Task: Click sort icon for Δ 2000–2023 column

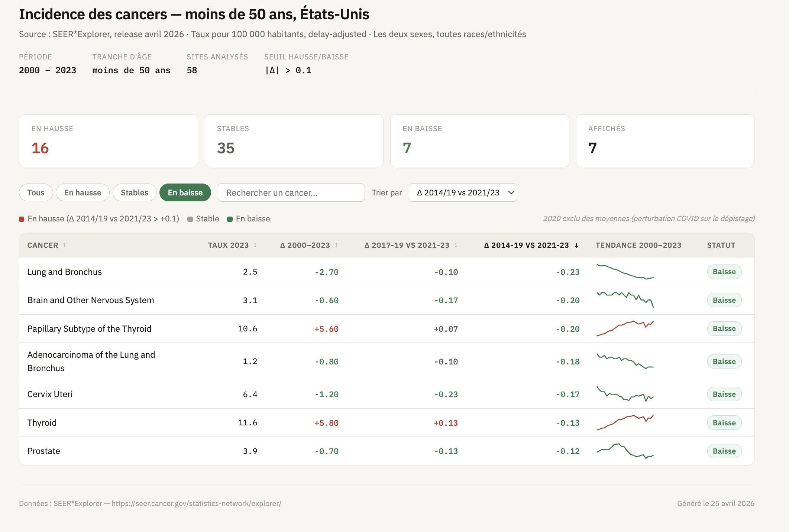Action: [336, 245]
